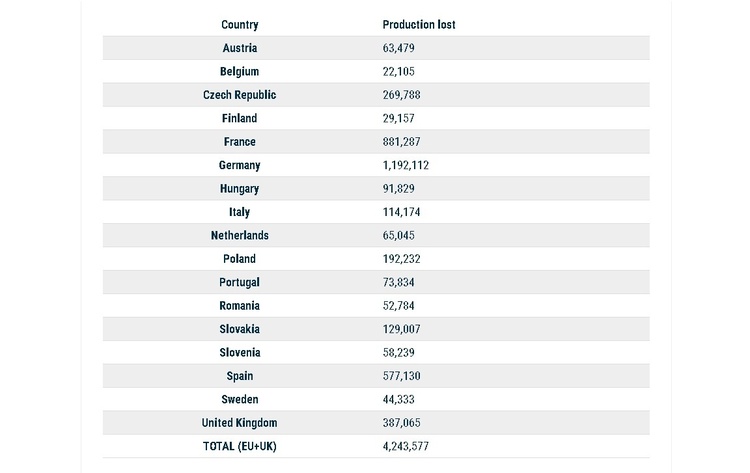Click Italy's production lost figure 114,174
The width and height of the screenshot is (750, 473).
(x=401, y=212)
